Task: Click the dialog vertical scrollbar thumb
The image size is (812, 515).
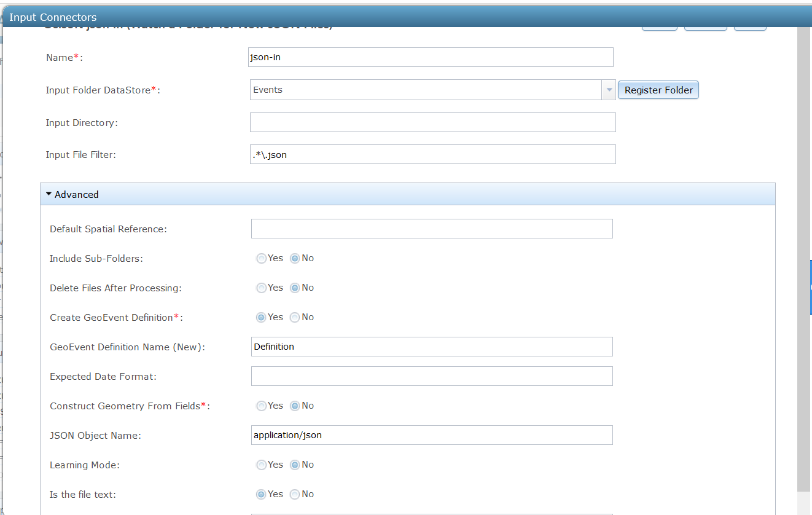Action: [x=804, y=259]
